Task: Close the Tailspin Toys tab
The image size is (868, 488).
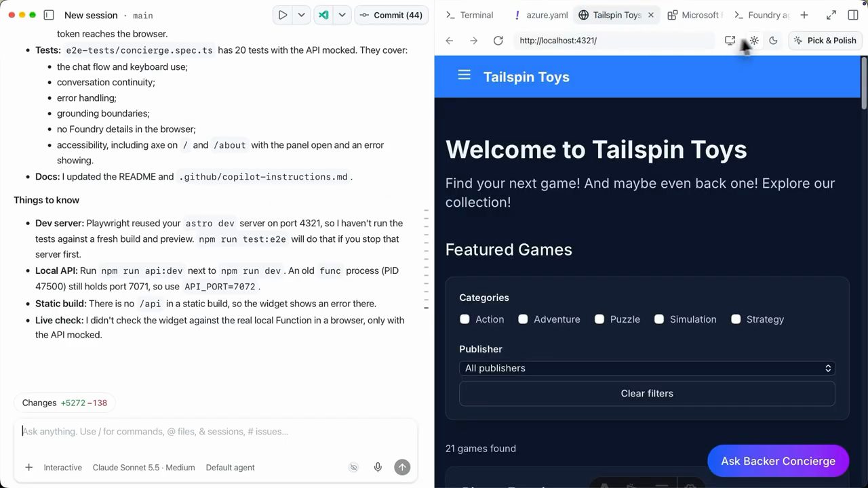Action: point(651,15)
